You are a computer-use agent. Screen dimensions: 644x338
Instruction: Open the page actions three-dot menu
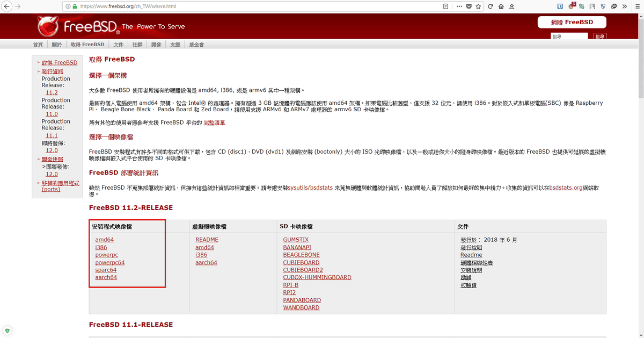click(x=459, y=6)
